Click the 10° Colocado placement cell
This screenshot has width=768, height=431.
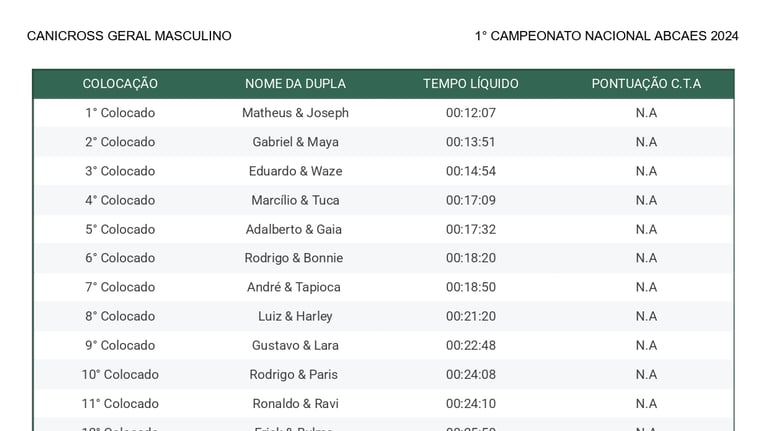coord(120,375)
